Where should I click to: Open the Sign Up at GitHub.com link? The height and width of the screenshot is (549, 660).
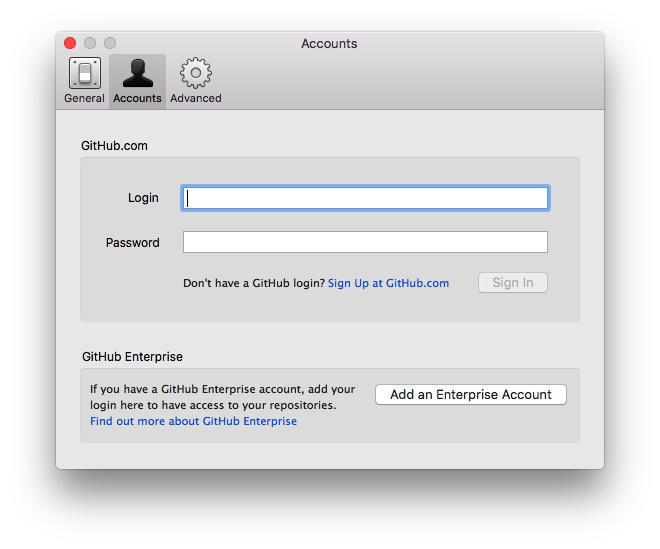click(388, 283)
